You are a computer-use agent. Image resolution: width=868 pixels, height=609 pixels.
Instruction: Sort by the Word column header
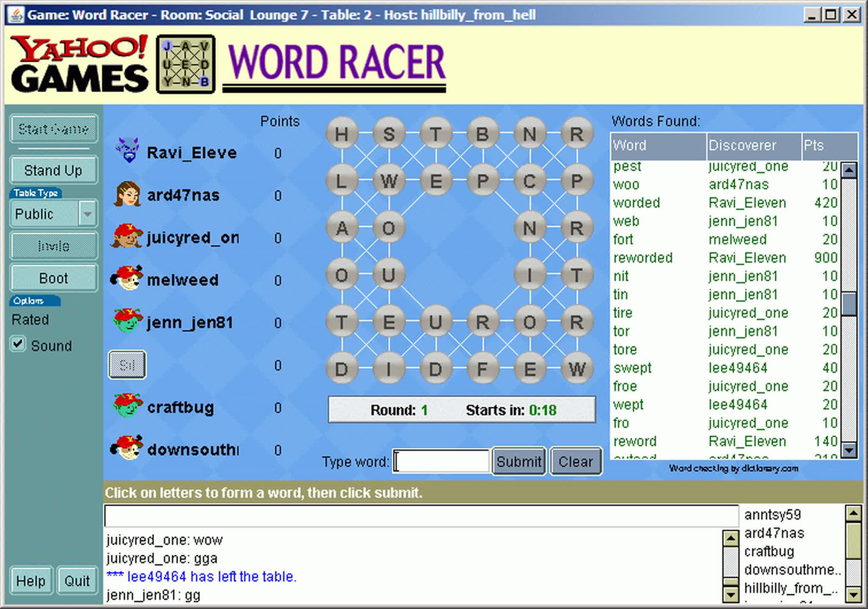[658, 146]
